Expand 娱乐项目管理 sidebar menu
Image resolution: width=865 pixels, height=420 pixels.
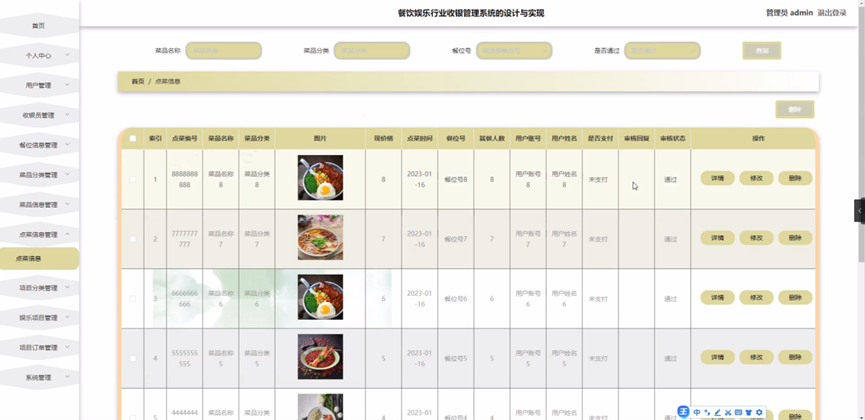tap(39, 318)
